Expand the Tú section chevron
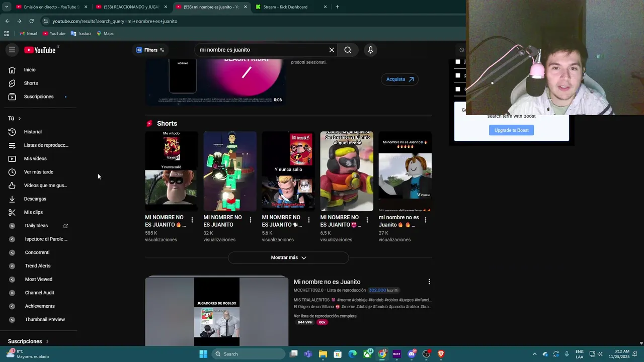The height and width of the screenshot is (362, 644). click(x=19, y=119)
